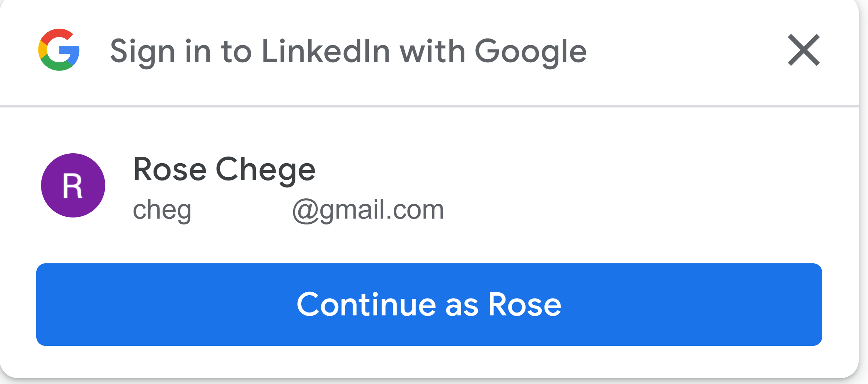Select the Rose Chege account name
The height and width of the screenshot is (384, 868).
[224, 169]
